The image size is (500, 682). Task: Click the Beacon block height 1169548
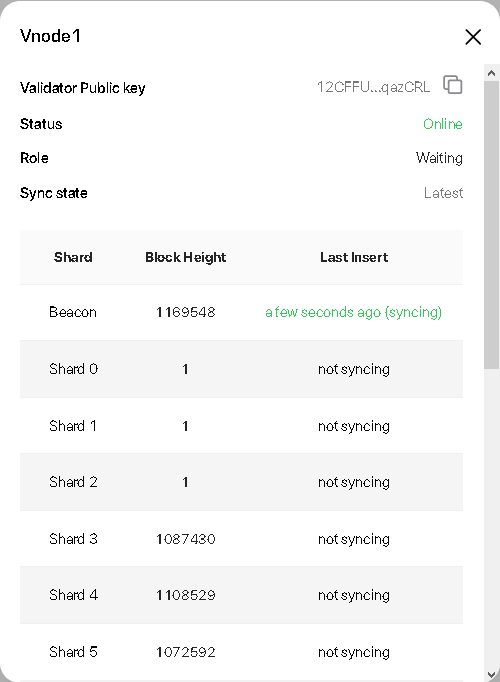(186, 312)
